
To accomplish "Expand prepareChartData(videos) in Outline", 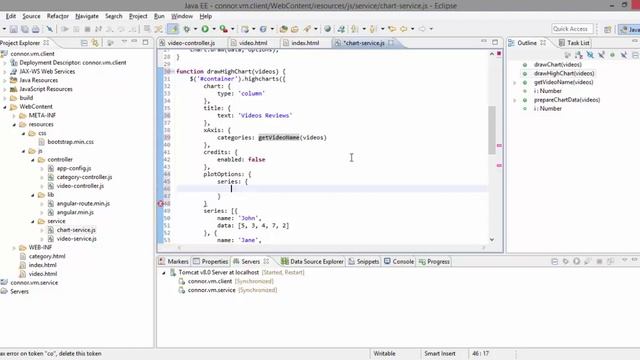I will (x=514, y=100).
